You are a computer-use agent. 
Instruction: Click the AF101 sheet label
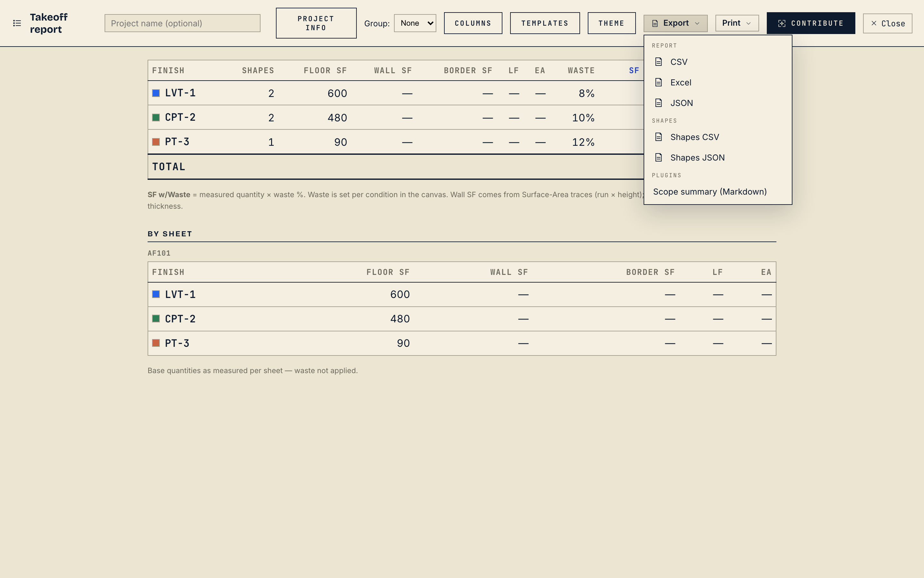click(x=159, y=253)
